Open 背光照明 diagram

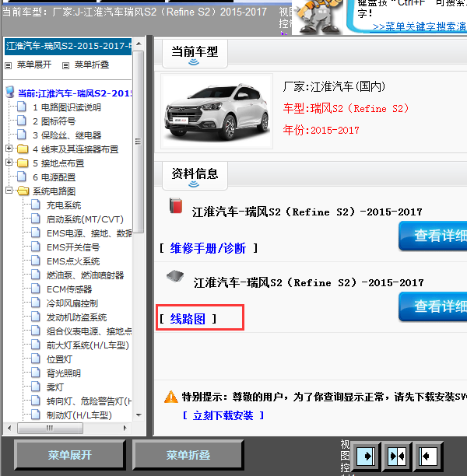coord(64,373)
